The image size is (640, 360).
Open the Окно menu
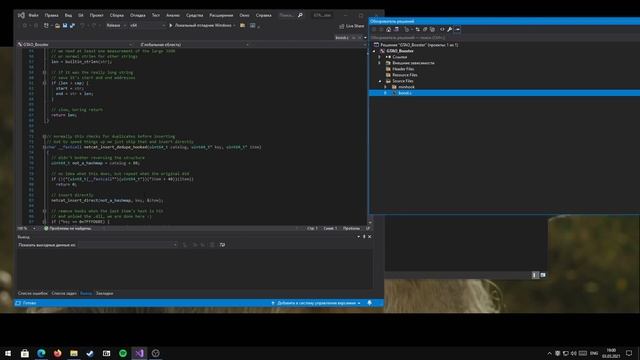click(x=244, y=15)
